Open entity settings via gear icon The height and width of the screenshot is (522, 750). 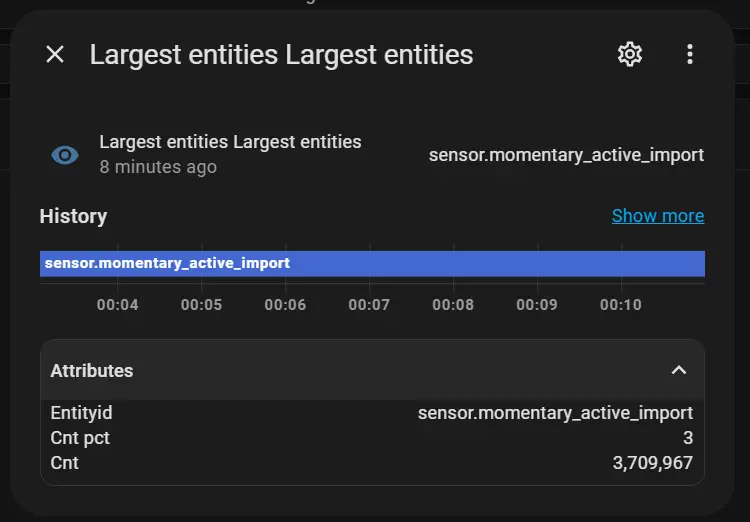[630, 55]
